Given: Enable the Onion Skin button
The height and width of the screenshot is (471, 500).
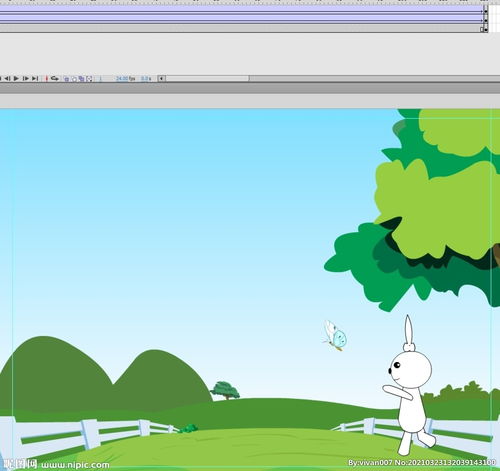Looking at the screenshot, I should [x=66, y=79].
